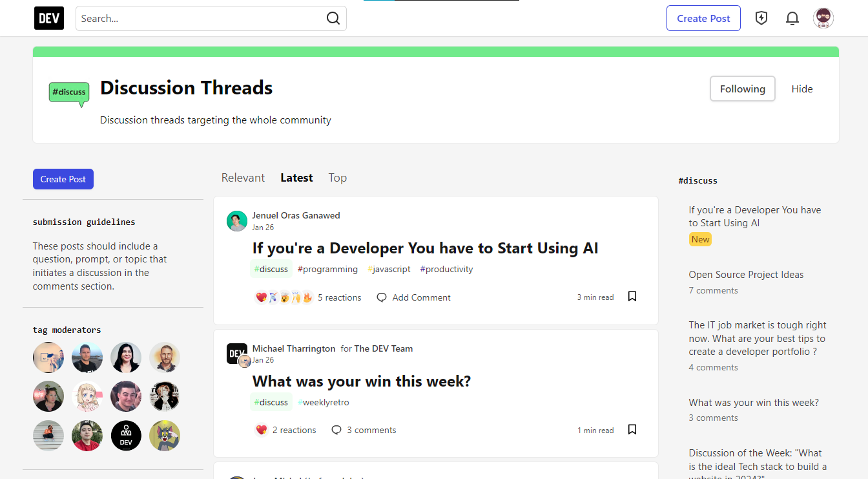Open anime girl moderator avatar
Image resolution: width=868 pixels, height=479 pixels.
(x=87, y=396)
